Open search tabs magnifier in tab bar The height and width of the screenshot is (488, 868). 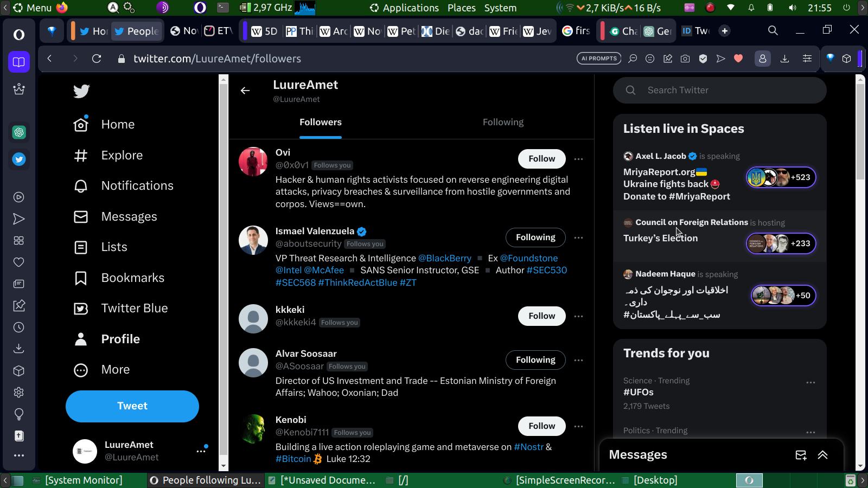pyautogui.click(x=773, y=31)
